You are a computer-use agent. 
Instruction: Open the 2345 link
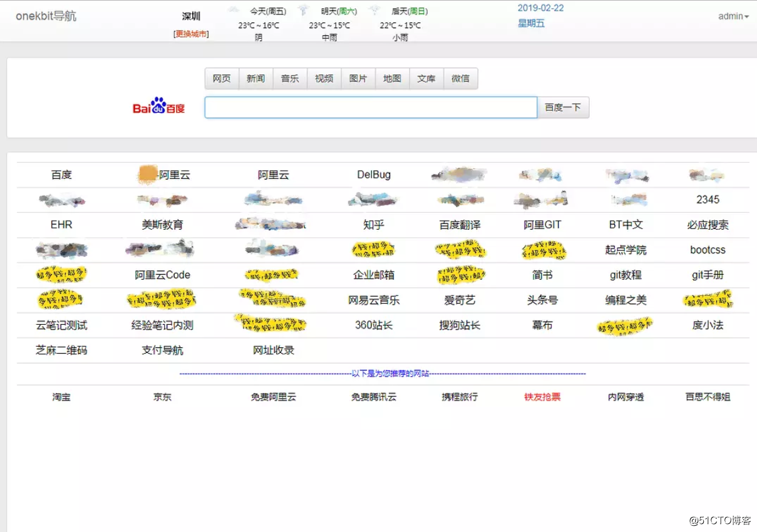[x=708, y=200]
